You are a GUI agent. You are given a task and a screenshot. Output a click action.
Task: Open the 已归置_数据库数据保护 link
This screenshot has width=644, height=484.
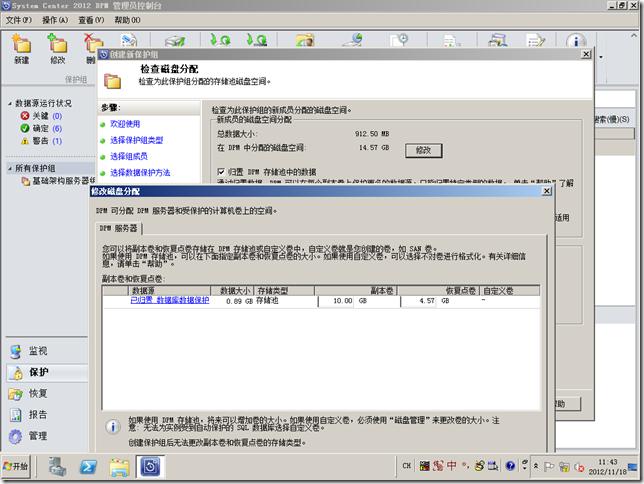170,300
